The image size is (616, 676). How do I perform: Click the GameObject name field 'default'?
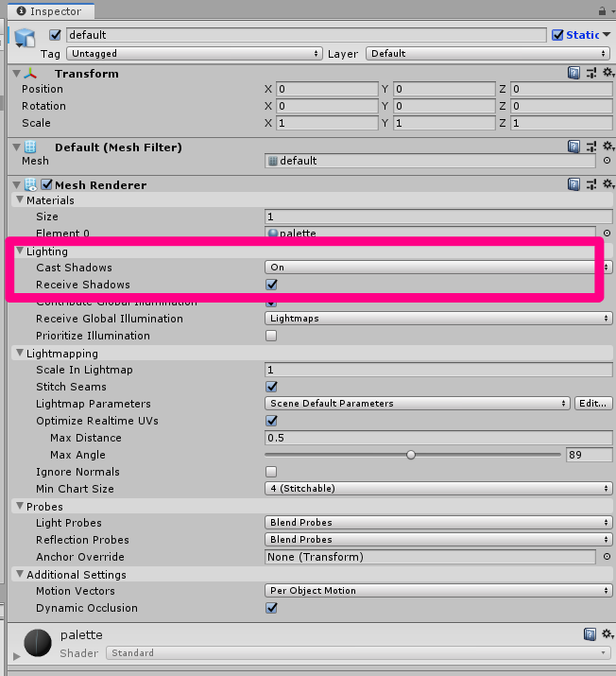(306, 35)
